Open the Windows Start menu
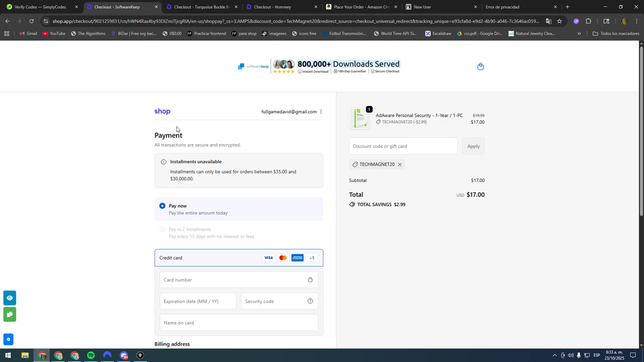The image size is (644, 362). [x=7, y=356]
